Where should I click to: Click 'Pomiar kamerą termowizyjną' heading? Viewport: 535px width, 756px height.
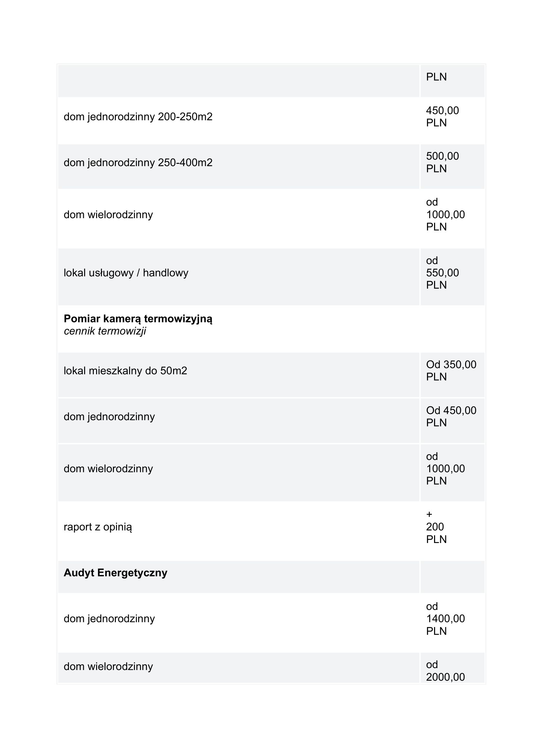pyautogui.click(x=138, y=319)
